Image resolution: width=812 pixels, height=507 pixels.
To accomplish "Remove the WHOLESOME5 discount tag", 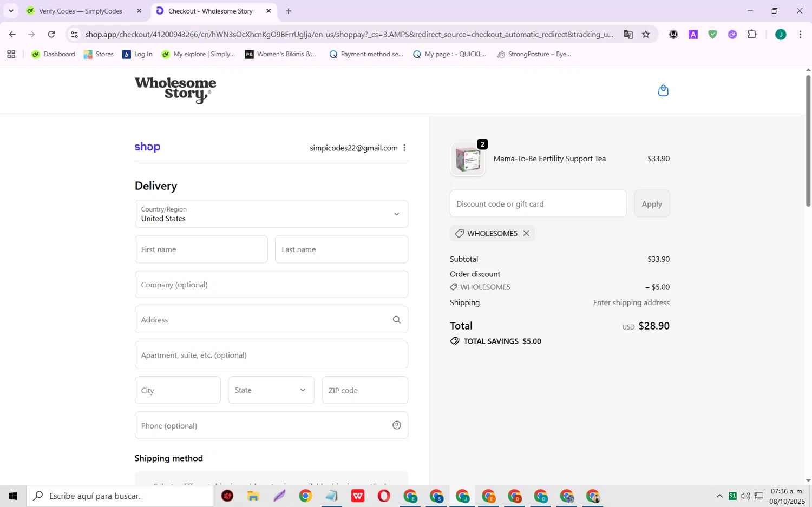I will [x=526, y=233].
